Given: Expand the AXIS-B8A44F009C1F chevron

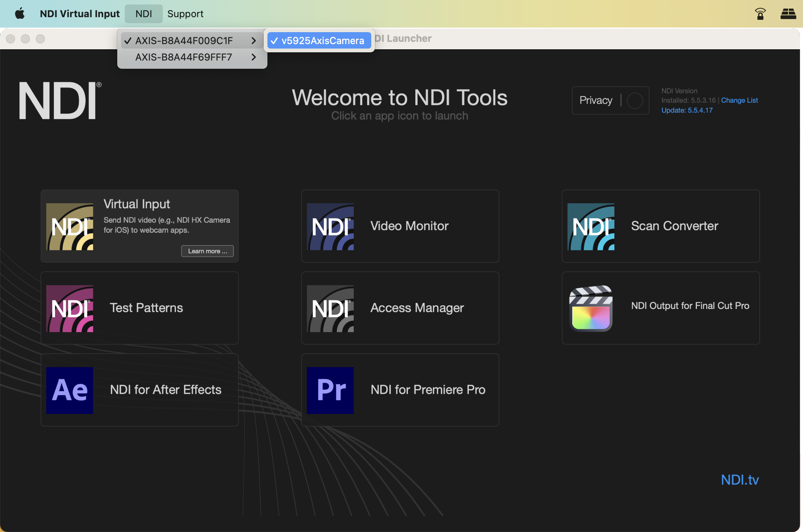Looking at the screenshot, I should [x=254, y=40].
